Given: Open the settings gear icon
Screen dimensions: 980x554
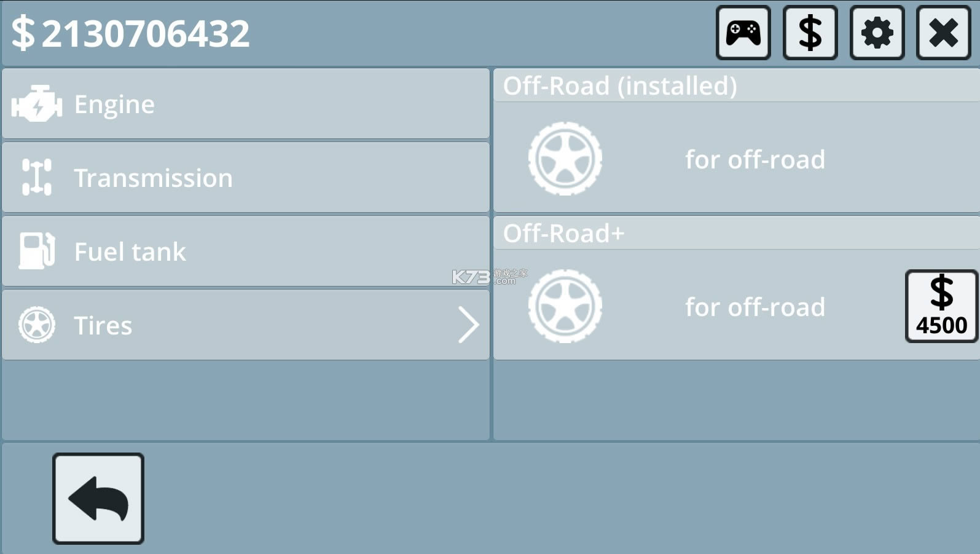Looking at the screenshot, I should 877,33.
